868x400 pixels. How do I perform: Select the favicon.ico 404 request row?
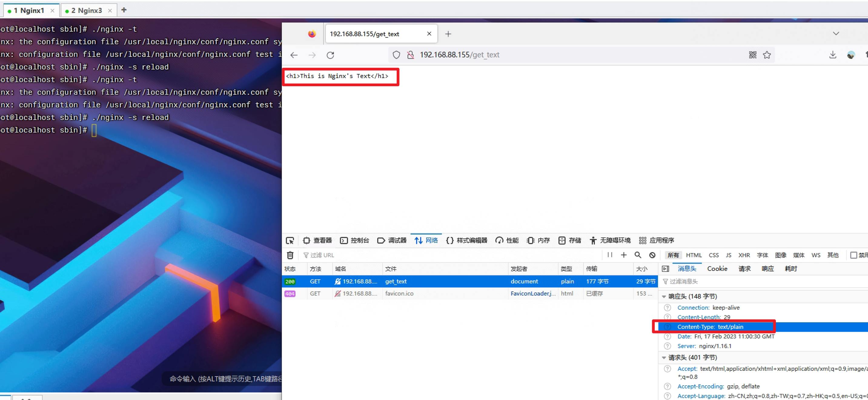coord(470,293)
